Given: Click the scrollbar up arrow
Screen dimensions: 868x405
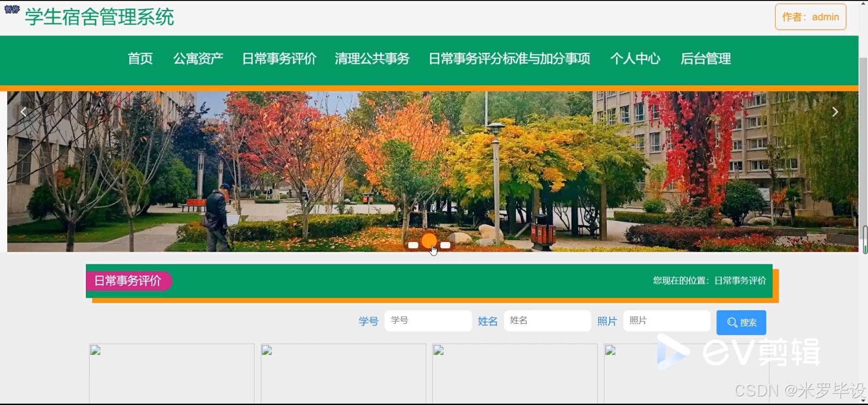Looking at the screenshot, I should pos(863,3).
